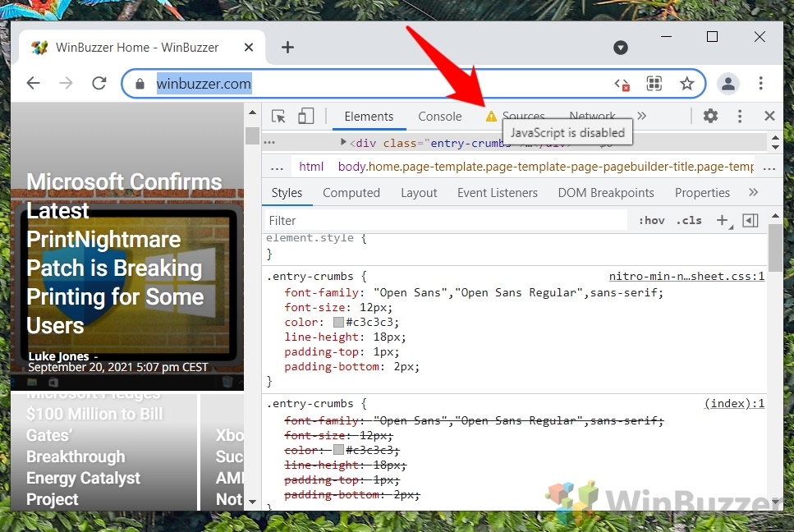The height and width of the screenshot is (532, 794).
Task: Click the JavaScript is disabled warning icon
Action: (x=491, y=116)
